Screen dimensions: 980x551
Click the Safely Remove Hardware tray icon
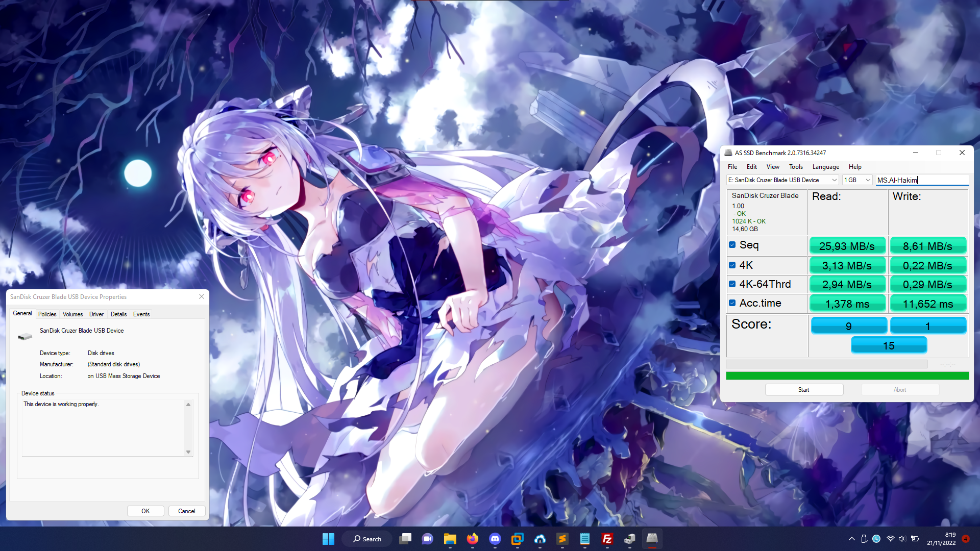[864, 539]
